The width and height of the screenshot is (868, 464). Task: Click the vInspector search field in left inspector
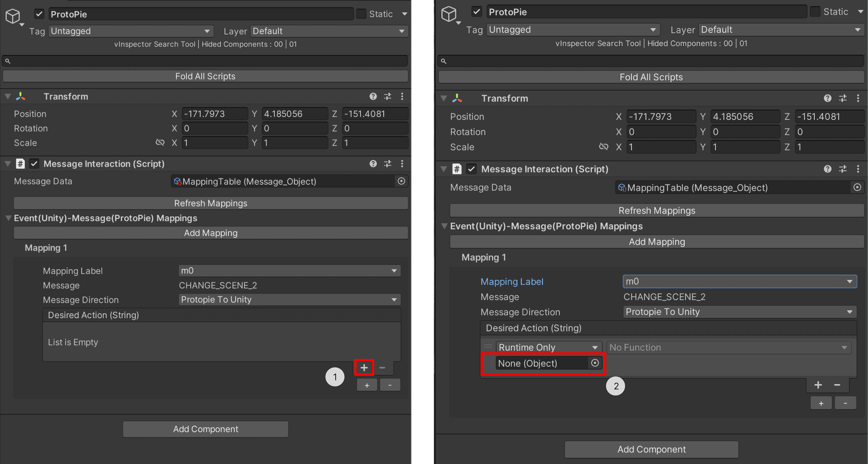[205, 61]
